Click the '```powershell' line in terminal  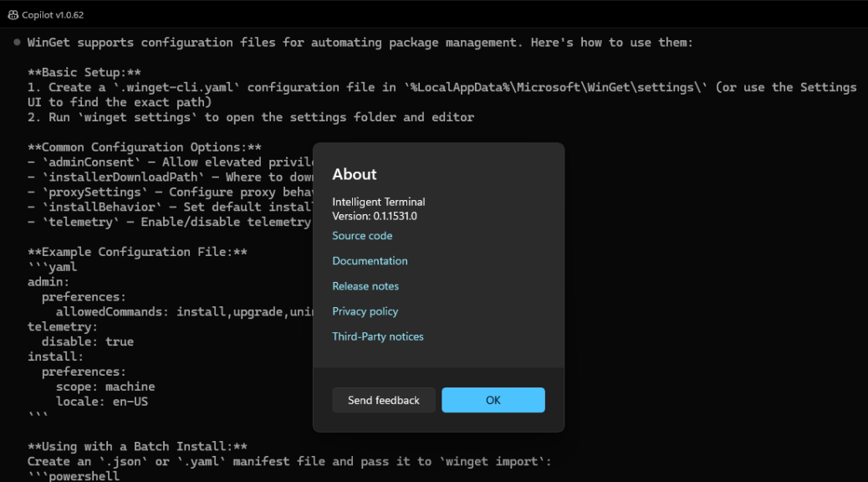[74, 476]
